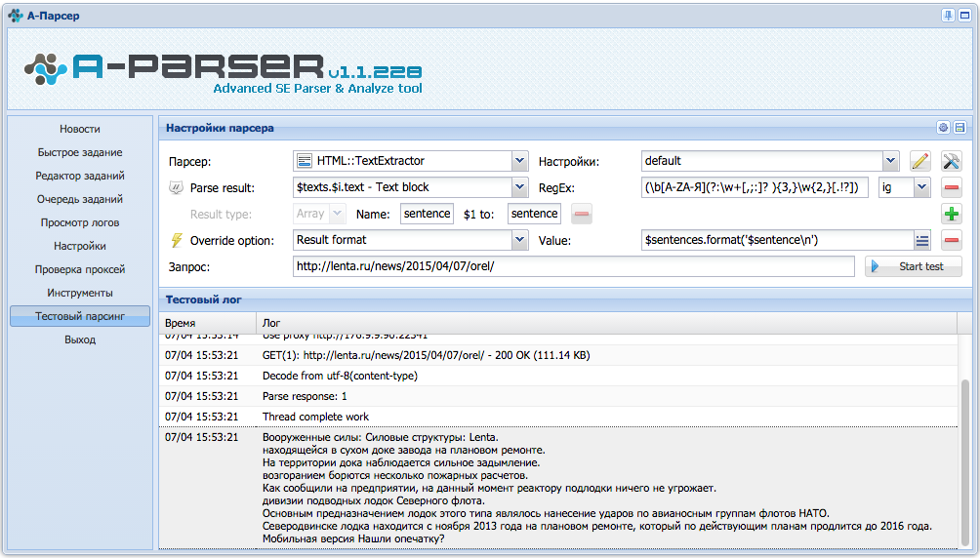Open Проверка проксей in the sidebar
This screenshot has height=558, width=980.
[80, 269]
